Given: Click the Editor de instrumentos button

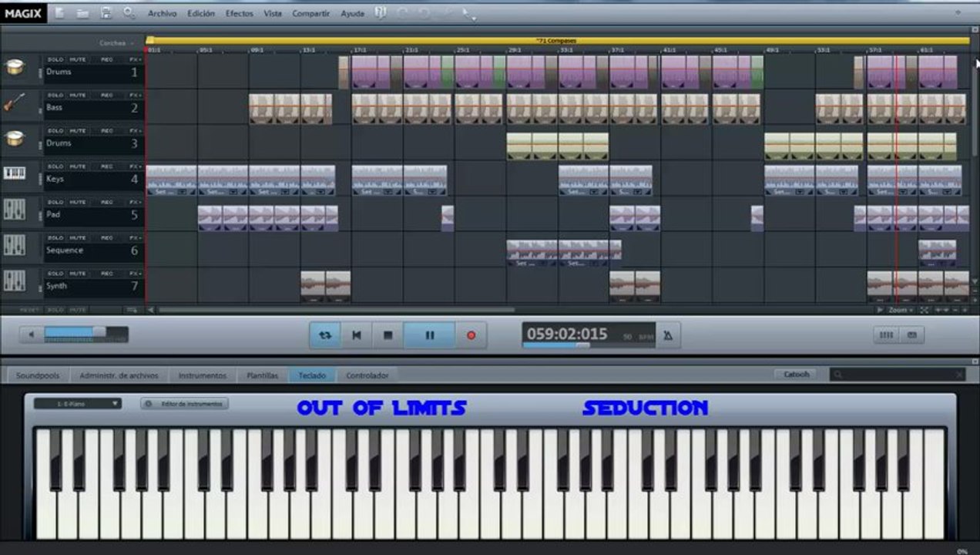Looking at the screenshot, I should (x=185, y=404).
